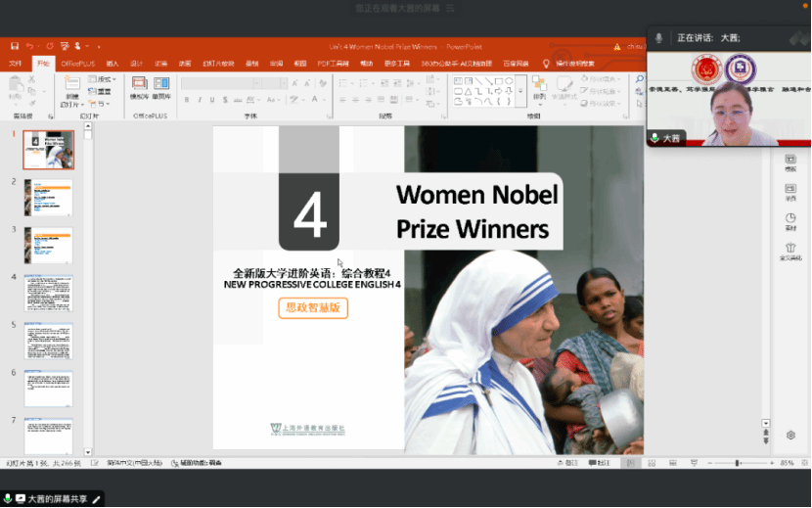Screen dimensions: 812x508
Task: Click the orange 思政智慧版 button on slide
Action: (313, 307)
